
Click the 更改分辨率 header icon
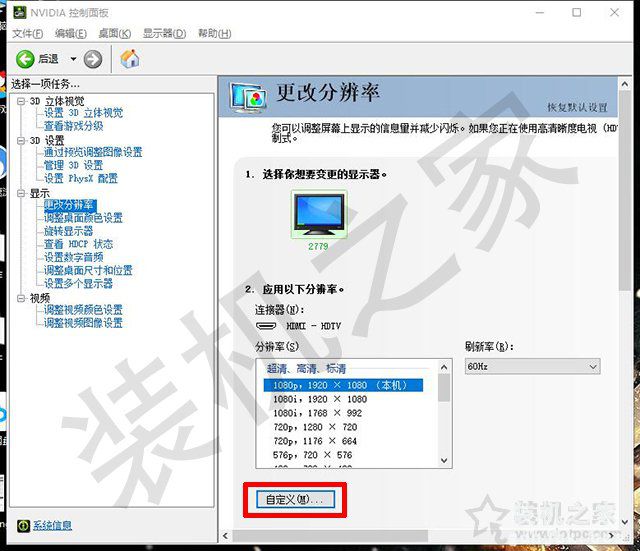tap(248, 97)
